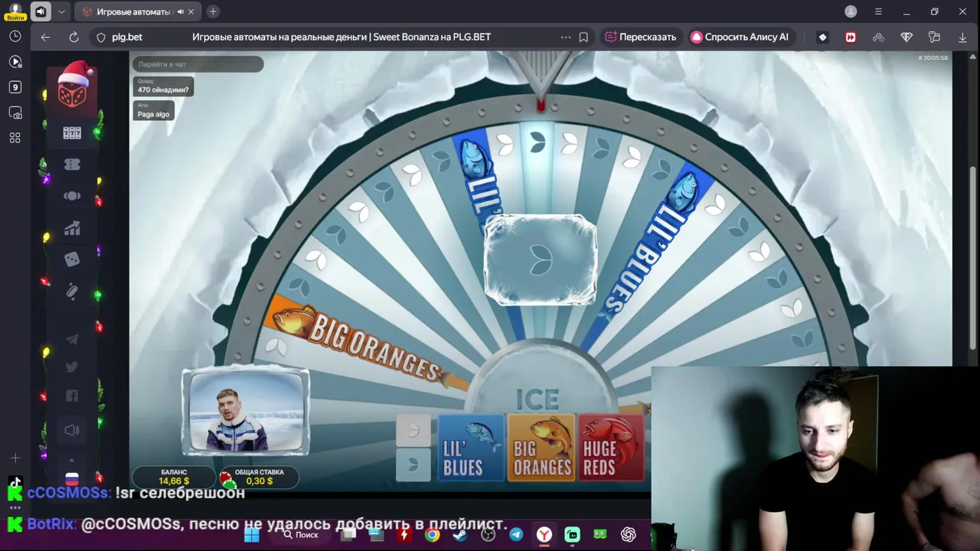Open the statistics bar chart icon
Viewport: 980px width, 551px height.
point(72,228)
